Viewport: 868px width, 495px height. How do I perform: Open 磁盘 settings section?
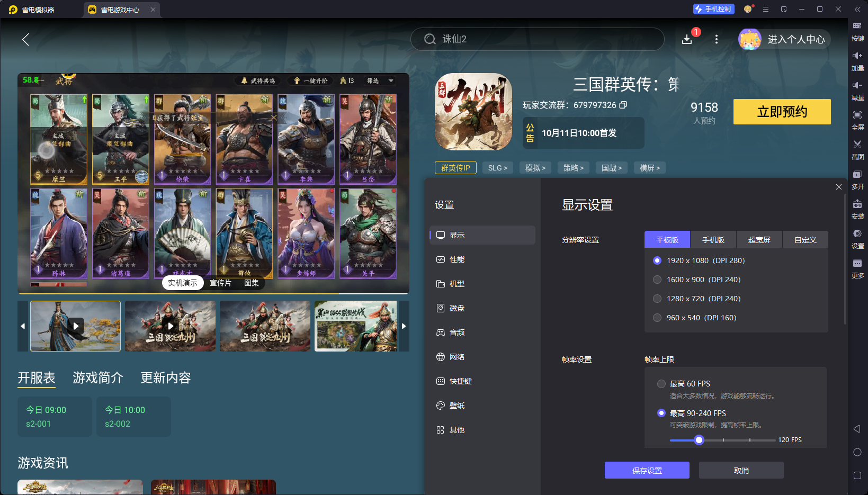click(x=482, y=308)
